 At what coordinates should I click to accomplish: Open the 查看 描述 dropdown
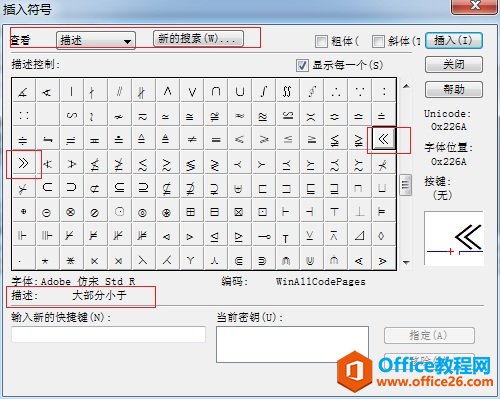(x=96, y=41)
